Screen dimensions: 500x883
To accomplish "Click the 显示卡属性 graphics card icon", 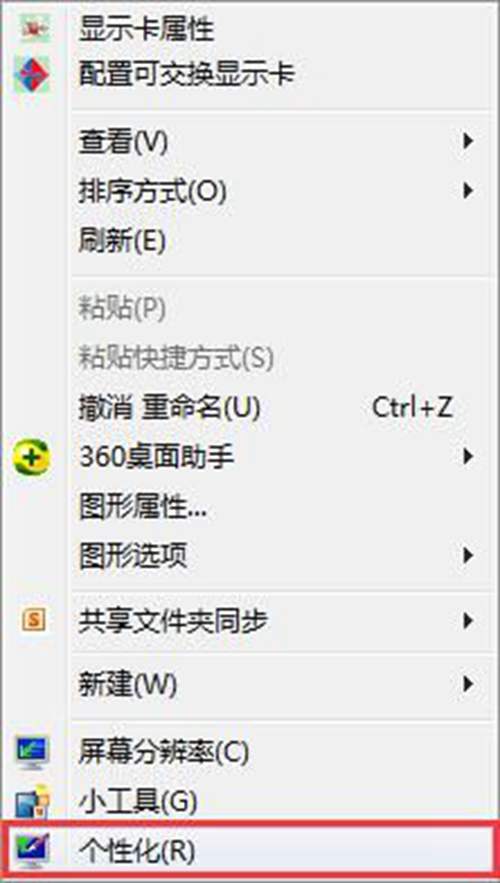I will [33, 28].
